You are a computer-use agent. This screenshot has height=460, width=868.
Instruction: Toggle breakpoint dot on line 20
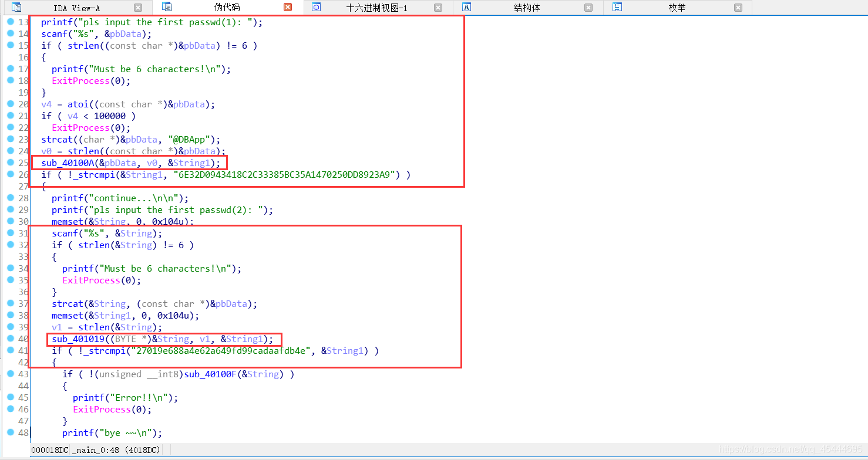pyautogui.click(x=10, y=104)
